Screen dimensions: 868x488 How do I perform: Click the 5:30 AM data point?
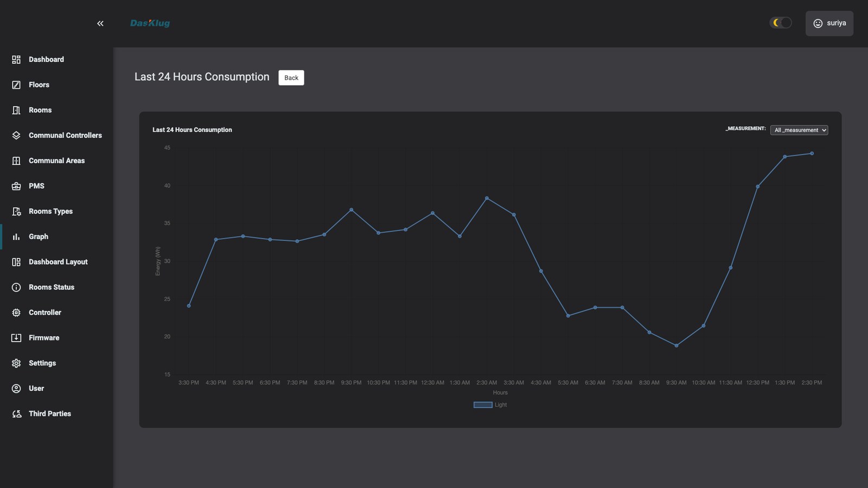pos(568,316)
